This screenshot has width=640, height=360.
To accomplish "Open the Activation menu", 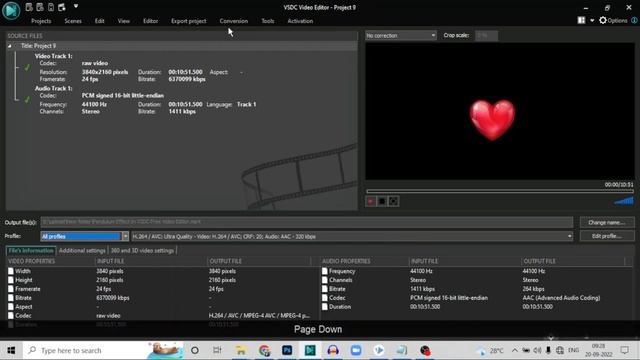I will [300, 21].
